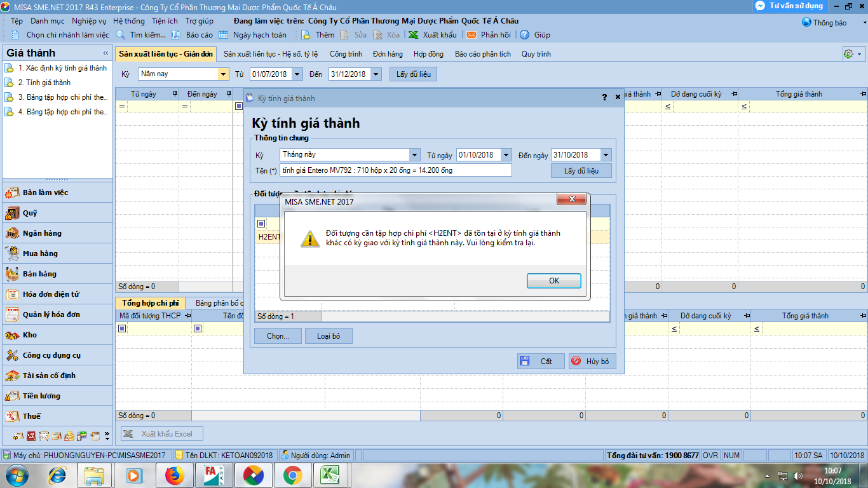Open the Danh mục menu
This screenshot has height=488, width=868.
(47, 21)
